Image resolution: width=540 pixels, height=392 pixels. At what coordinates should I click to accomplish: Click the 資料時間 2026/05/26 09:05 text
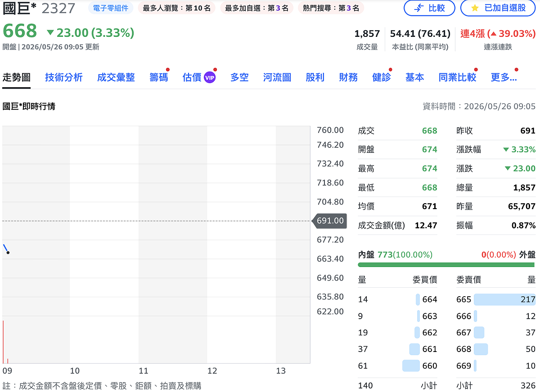(x=479, y=107)
